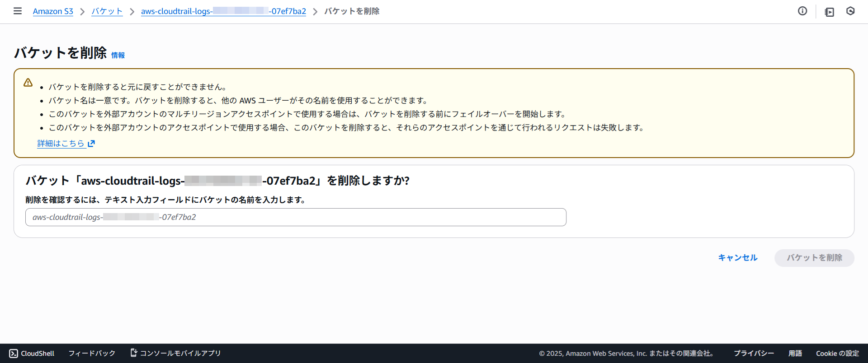This screenshot has height=363, width=868.
Task: Click the external link icon beside 詳細はこちら
Action: (91, 144)
